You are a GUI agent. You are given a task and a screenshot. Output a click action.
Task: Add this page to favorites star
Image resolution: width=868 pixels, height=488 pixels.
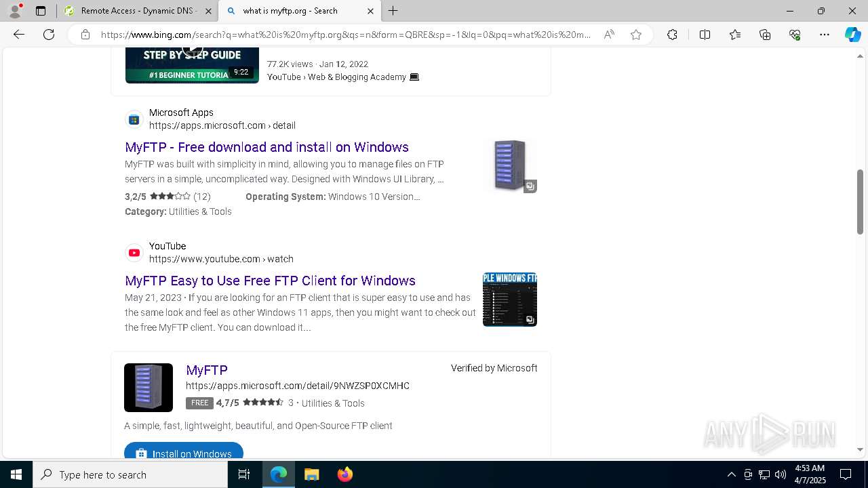click(x=636, y=35)
